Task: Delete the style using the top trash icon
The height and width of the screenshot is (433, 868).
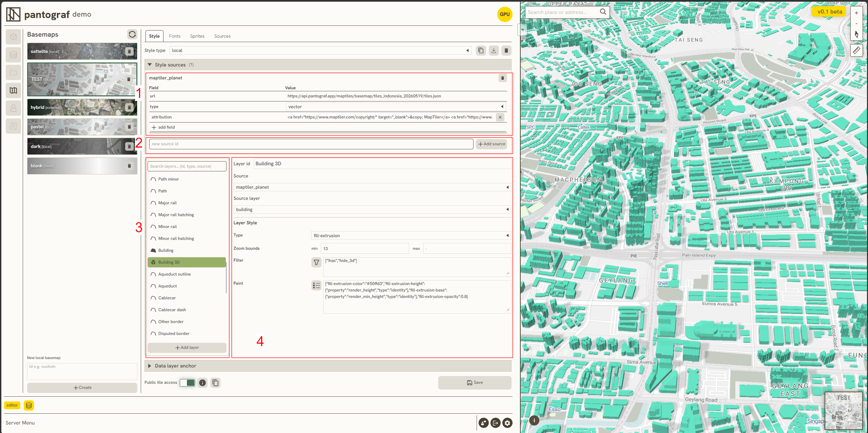Action: pos(506,51)
